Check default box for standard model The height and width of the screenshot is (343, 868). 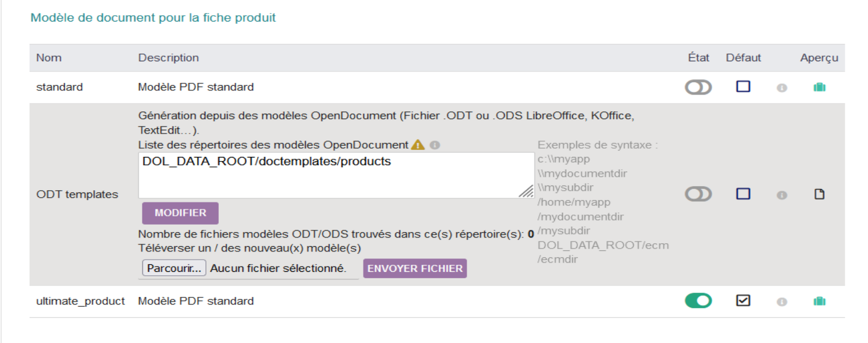tap(743, 87)
